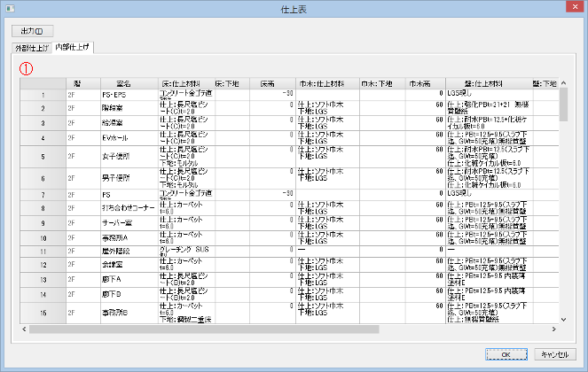Viewport: 588px width, 372px height.
Task: Switch to the 外部仕上げ tab
Action: pos(31,47)
